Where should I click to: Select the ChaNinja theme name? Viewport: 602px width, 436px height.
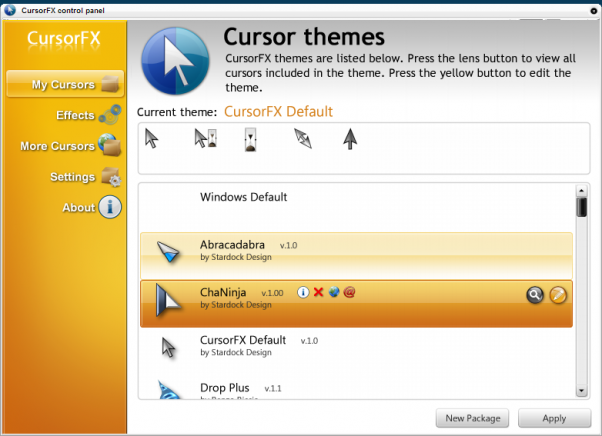point(223,292)
